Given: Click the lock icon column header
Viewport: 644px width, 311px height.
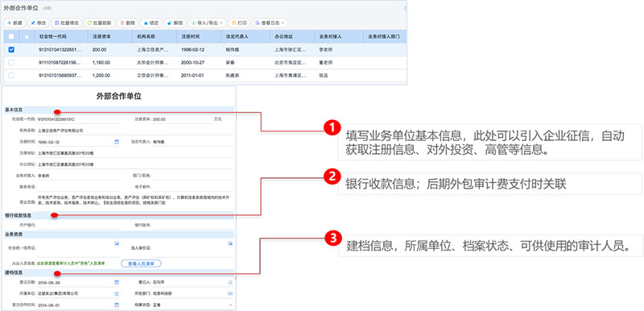Looking at the screenshot, I should click(27, 36).
